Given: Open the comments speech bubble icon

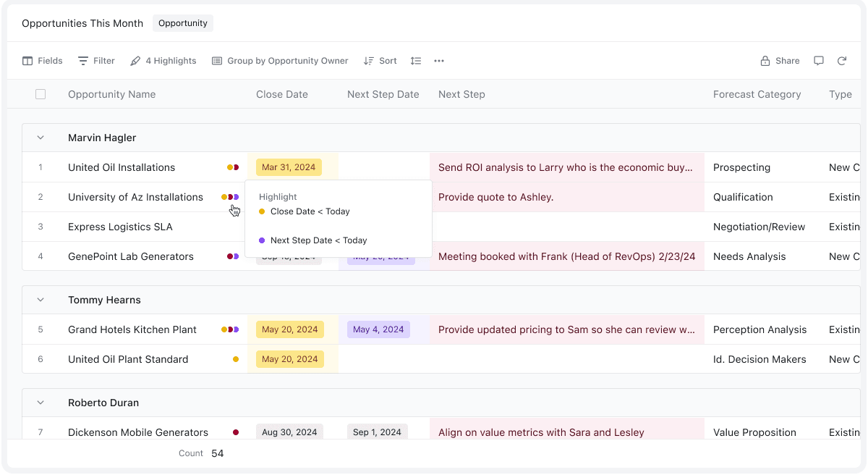Looking at the screenshot, I should (x=819, y=61).
